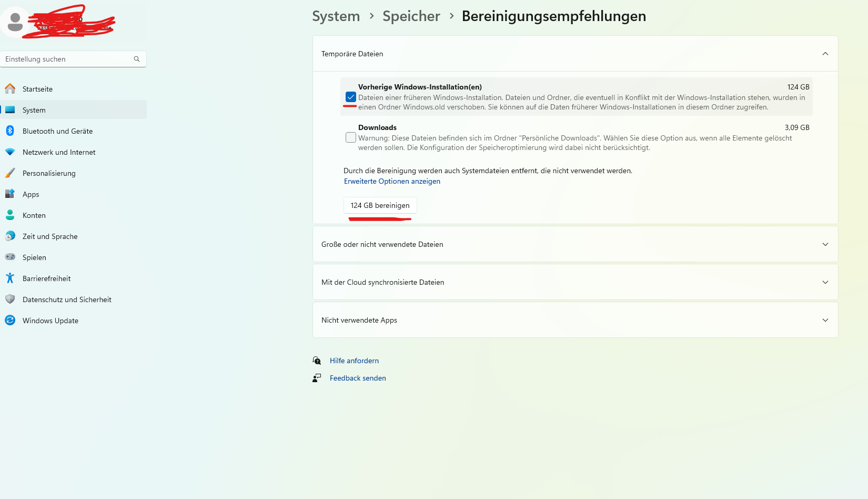Open Windows Update page
The width and height of the screenshot is (868, 499).
point(73,321)
